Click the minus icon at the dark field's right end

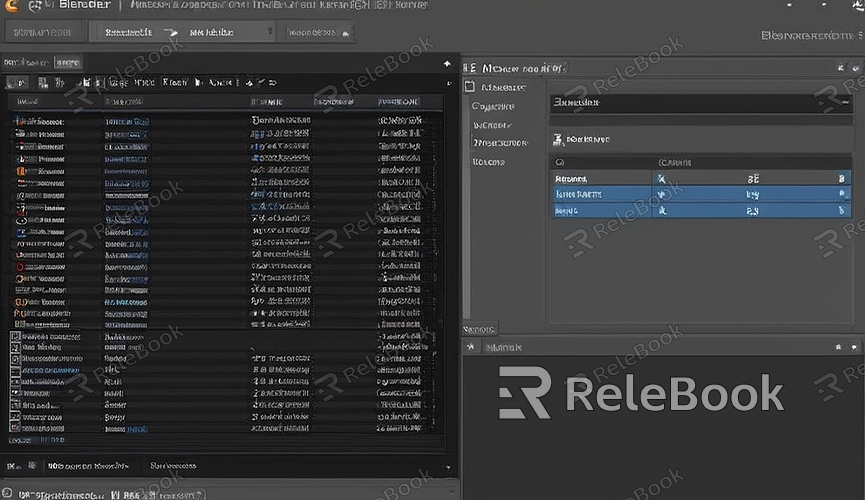[x=845, y=102]
